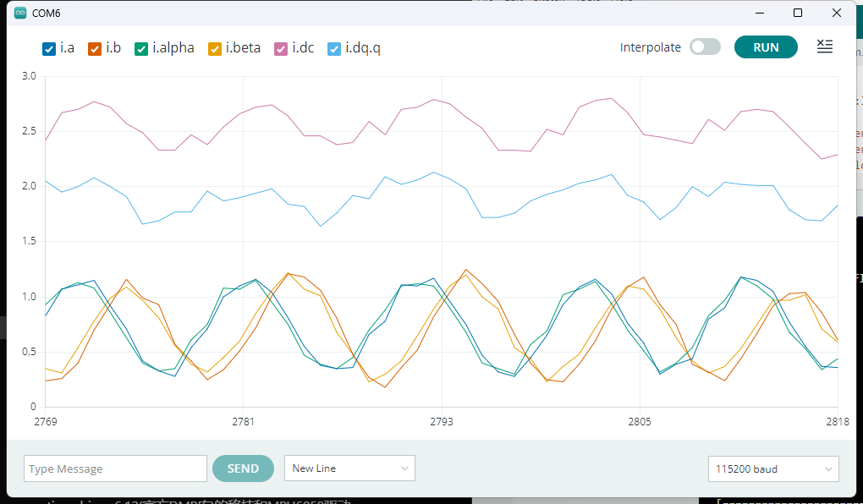
Task: Toggle off the i.dq.q series
Action: (334, 48)
